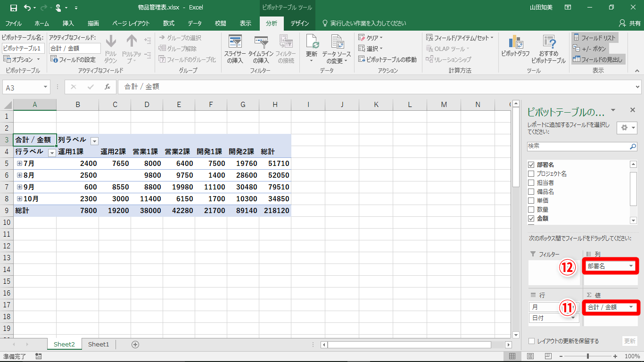Expand the 9月 row group
644x362 pixels.
19,187
